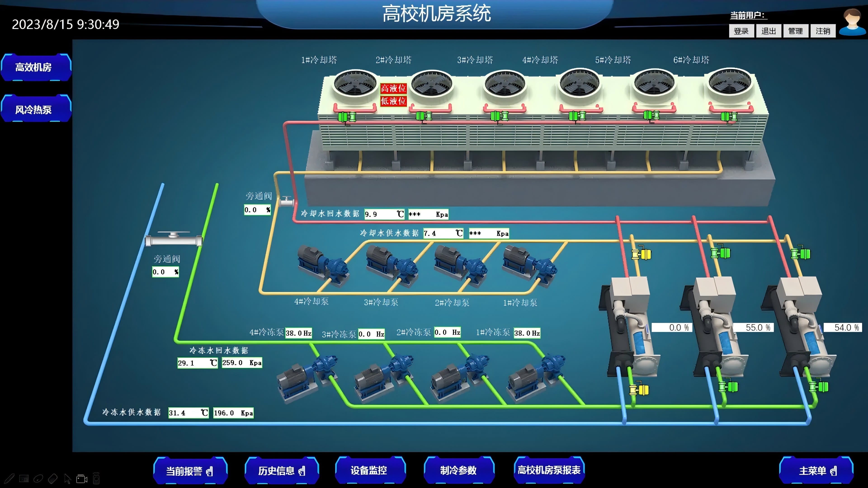Select the mouse pointer tool icon
This screenshot has height=488, width=868.
67,479
